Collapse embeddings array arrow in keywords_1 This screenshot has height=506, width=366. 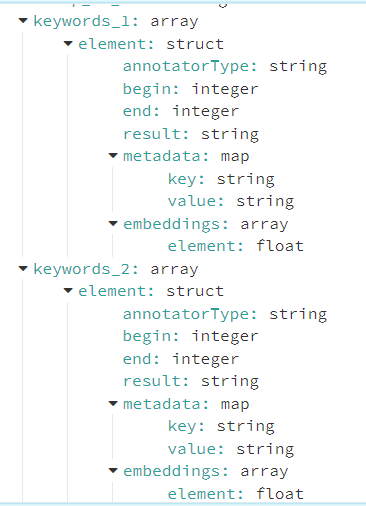click(x=113, y=223)
